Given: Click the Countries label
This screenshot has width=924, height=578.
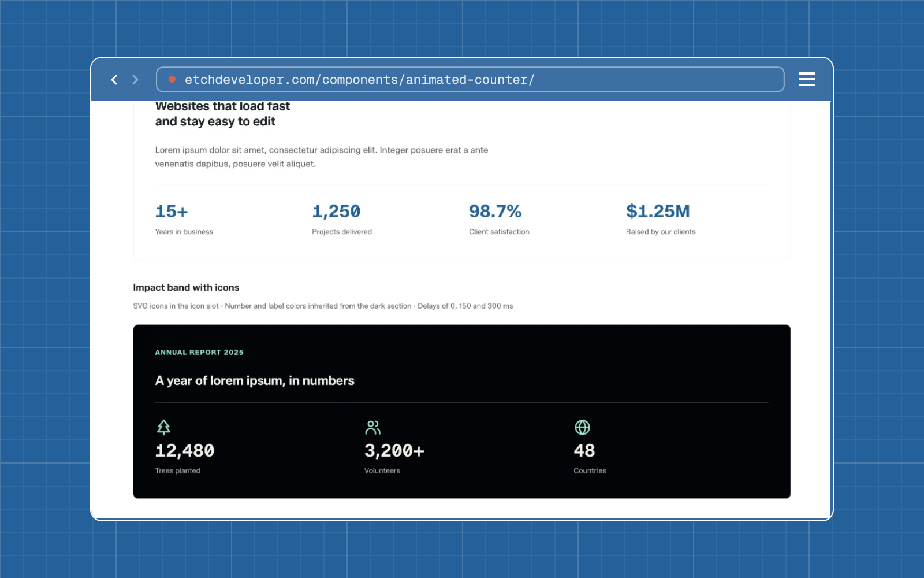Looking at the screenshot, I should (x=590, y=471).
